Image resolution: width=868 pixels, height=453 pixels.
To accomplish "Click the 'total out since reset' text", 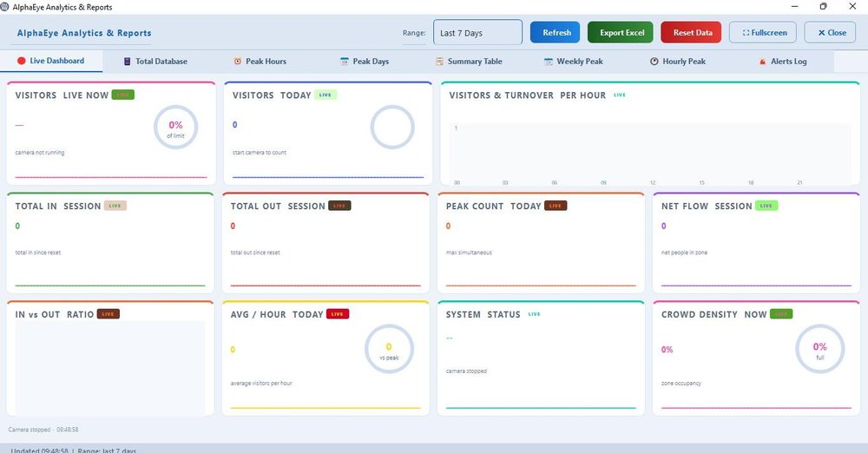I will click(255, 253).
